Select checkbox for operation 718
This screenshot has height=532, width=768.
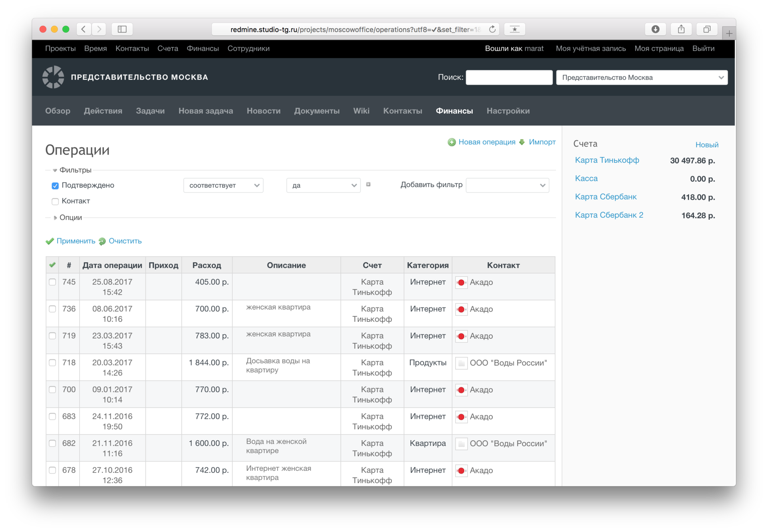pos(52,363)
